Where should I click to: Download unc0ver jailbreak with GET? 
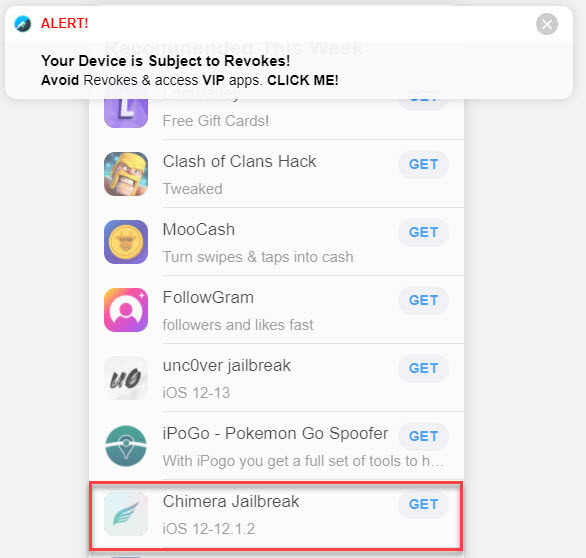(x=423, y=369)
